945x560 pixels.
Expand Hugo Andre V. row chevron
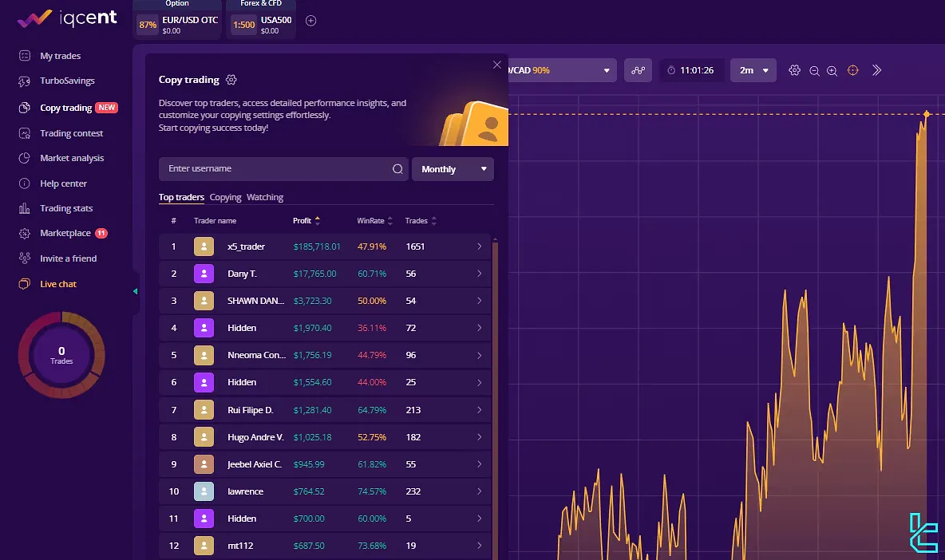(480, 437)
